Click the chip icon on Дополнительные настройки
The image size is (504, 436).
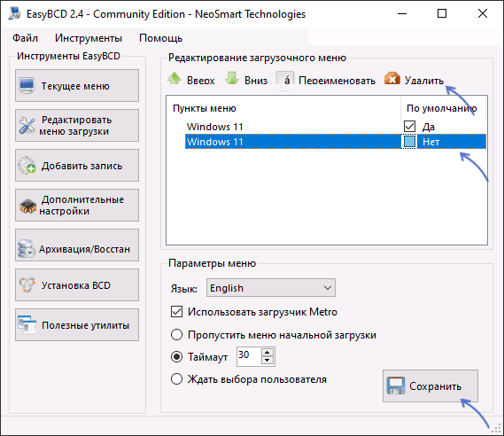[27, 206]
